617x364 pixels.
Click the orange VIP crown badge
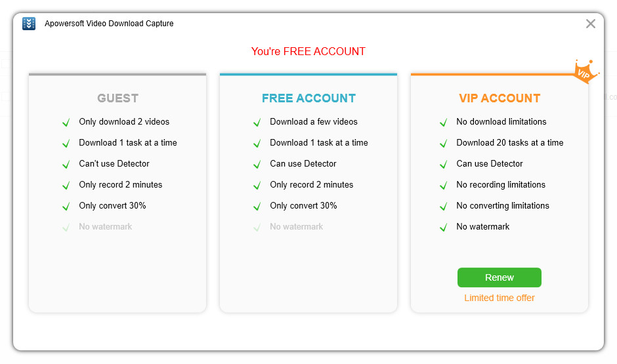click(585, 71)
